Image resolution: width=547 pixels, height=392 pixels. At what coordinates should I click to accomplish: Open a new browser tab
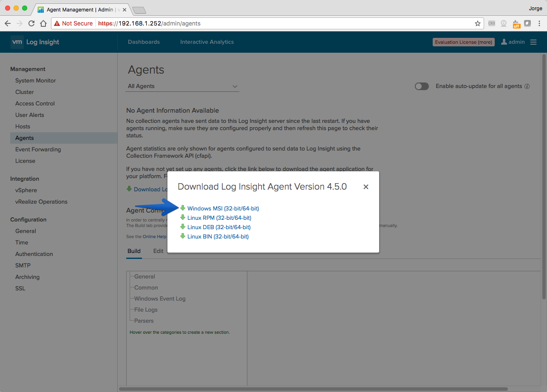(139, 10)
